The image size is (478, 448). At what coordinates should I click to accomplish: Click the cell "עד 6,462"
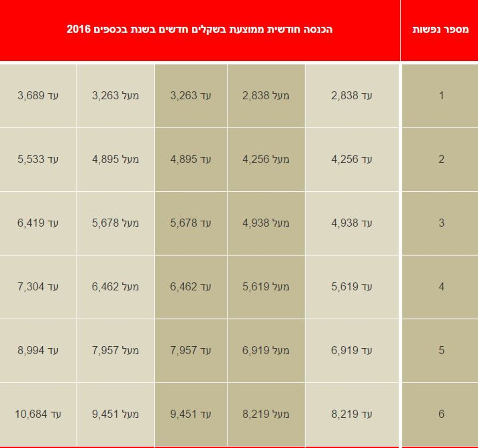tap(191, 287)
